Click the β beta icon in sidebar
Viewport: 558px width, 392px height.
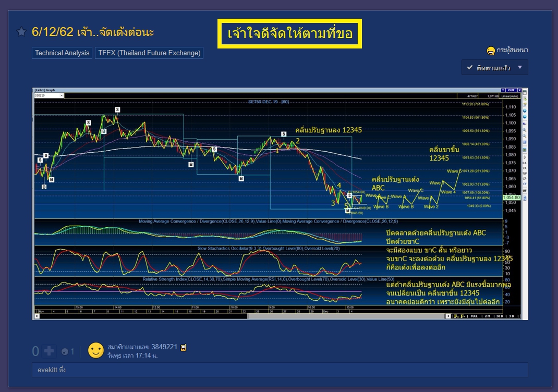(525, 157)
